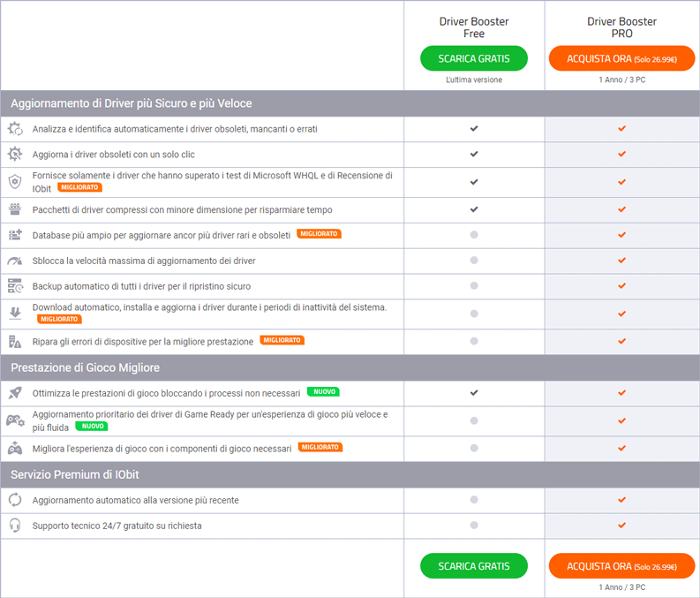Click the rocket icon beside 'Ottimizza le prestazioni'
This screenshot has width=700, height=598.
coord(15,393)
